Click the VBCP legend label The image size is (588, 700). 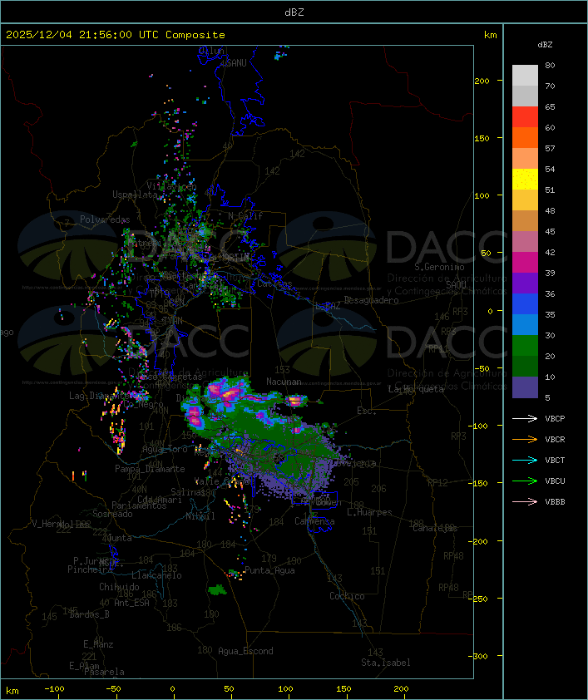(x=555, y=418)
